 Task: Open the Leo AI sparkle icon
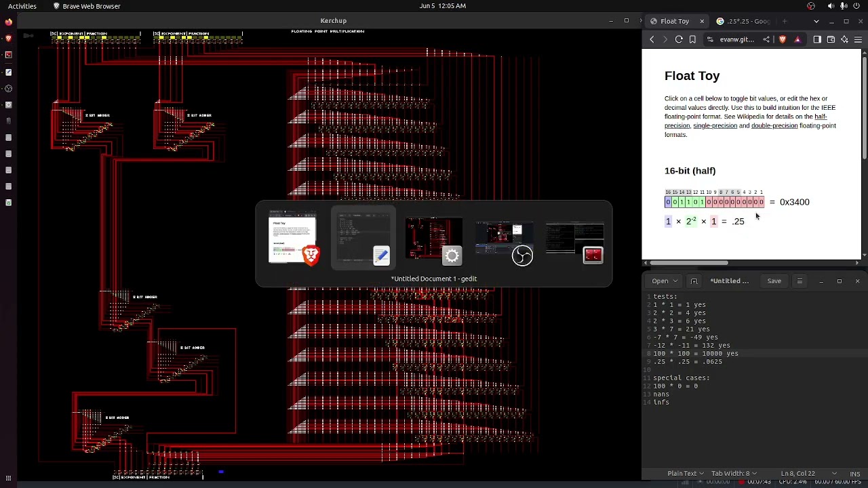[844, 39]
